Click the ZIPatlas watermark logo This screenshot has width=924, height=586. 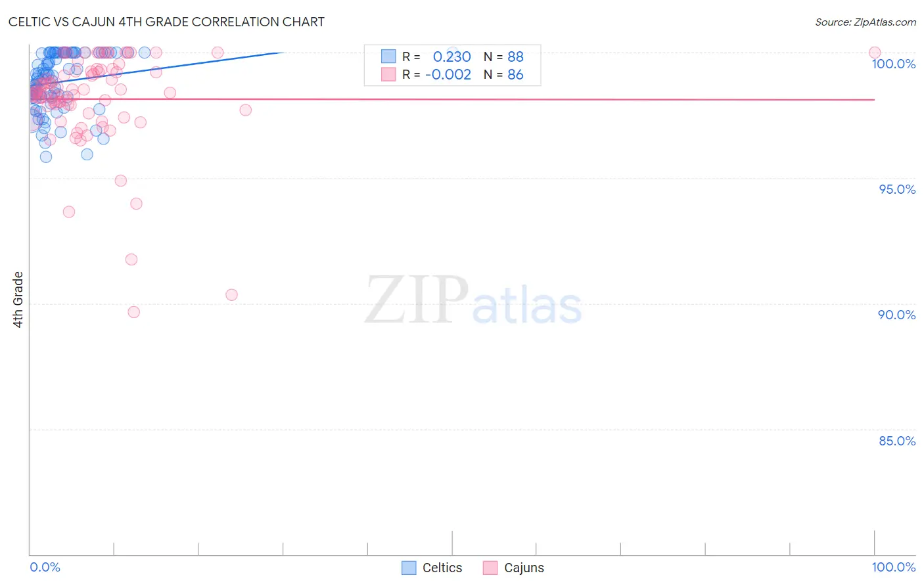(x=473, y=300)
